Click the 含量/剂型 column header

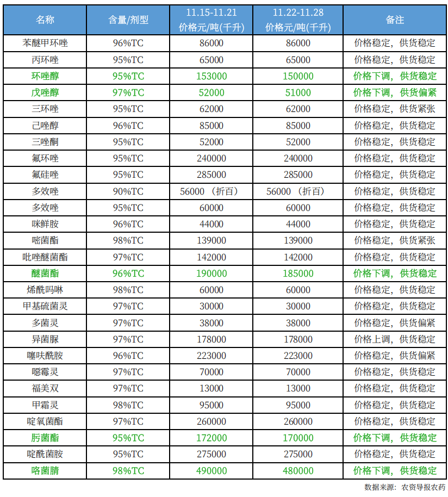pos(128,20)
